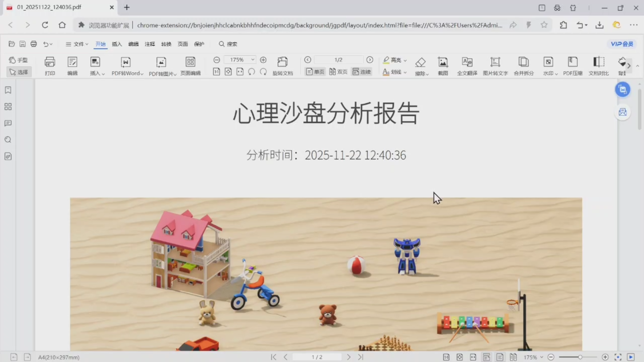This screenshot has height=362, width=644.
Task: Click the Print (打印) toolbar icon
Action: (x=50, y=62)
